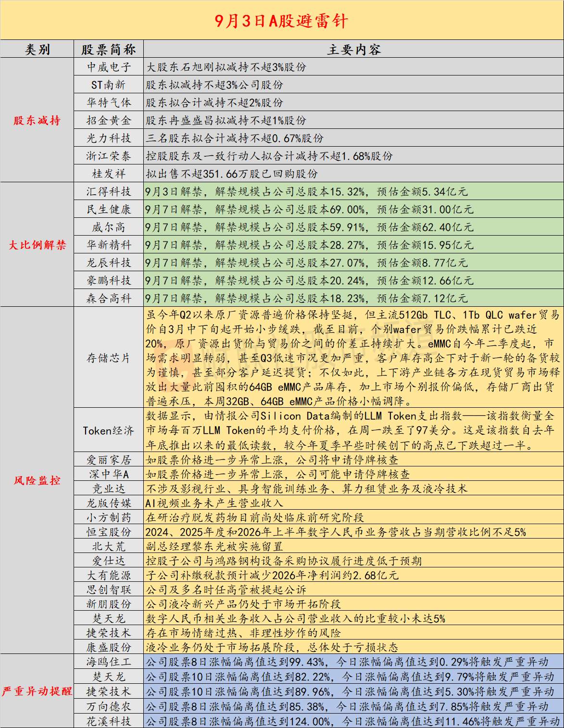Click the unlock row showing '预估金额62.40亿元'

pos(353,227)
